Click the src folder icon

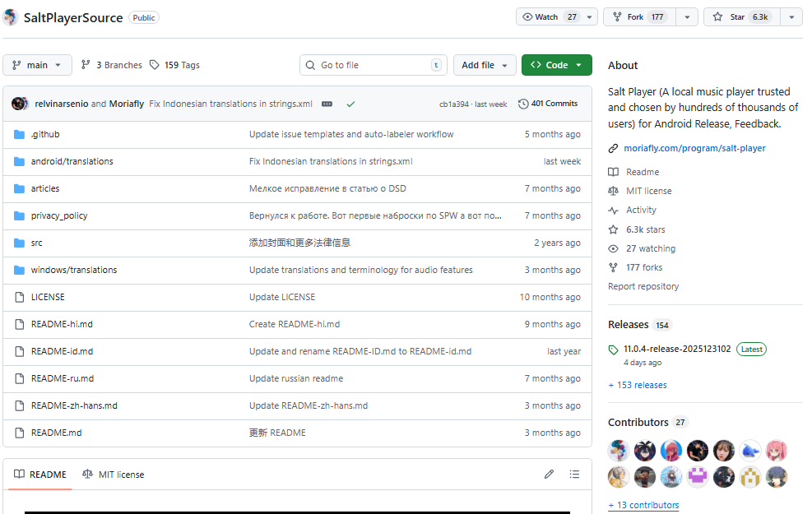[x=19, y=243]
